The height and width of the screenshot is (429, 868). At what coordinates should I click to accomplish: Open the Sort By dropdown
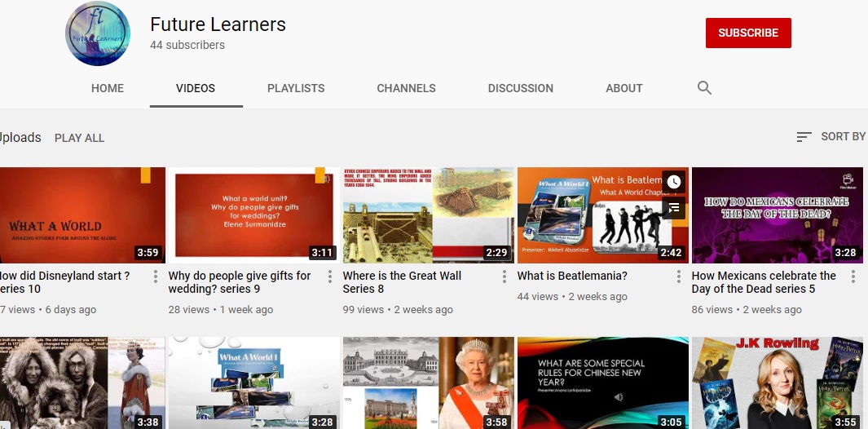[x=831, y=137]
